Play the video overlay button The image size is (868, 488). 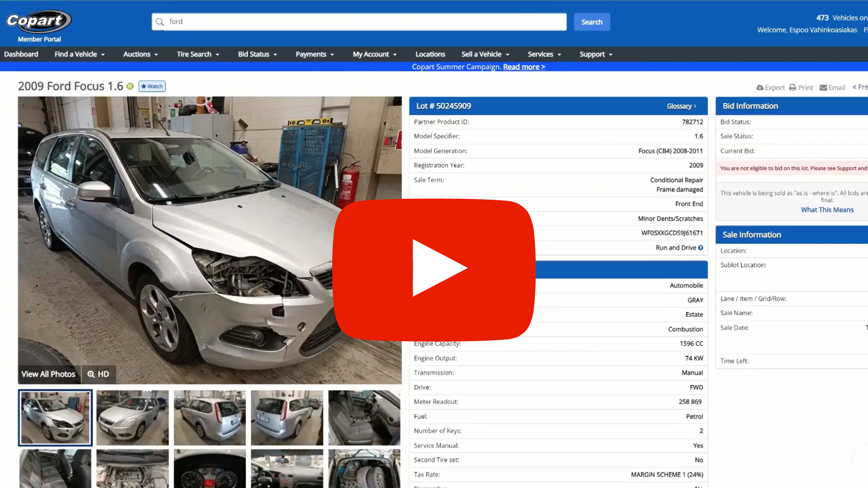pyautogui.click(x=434, y=269)
